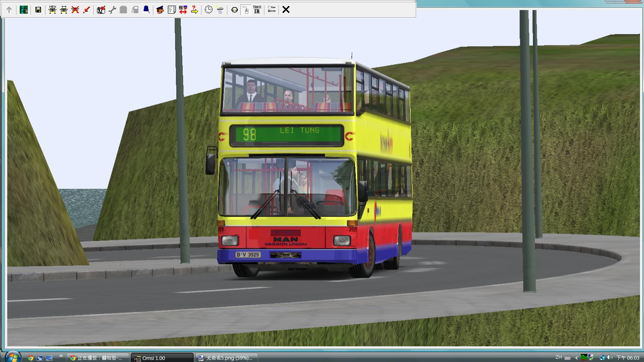644x362 pixels.
Task: Save the situation with the floppy disk icon
Action: click(38, 10)
